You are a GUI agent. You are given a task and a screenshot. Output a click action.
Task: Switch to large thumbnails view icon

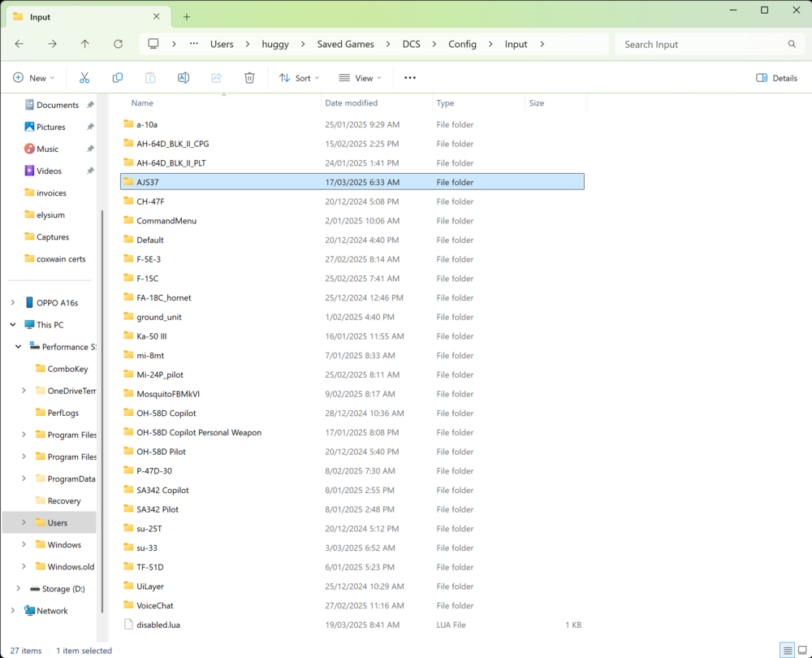coord(802,651)
